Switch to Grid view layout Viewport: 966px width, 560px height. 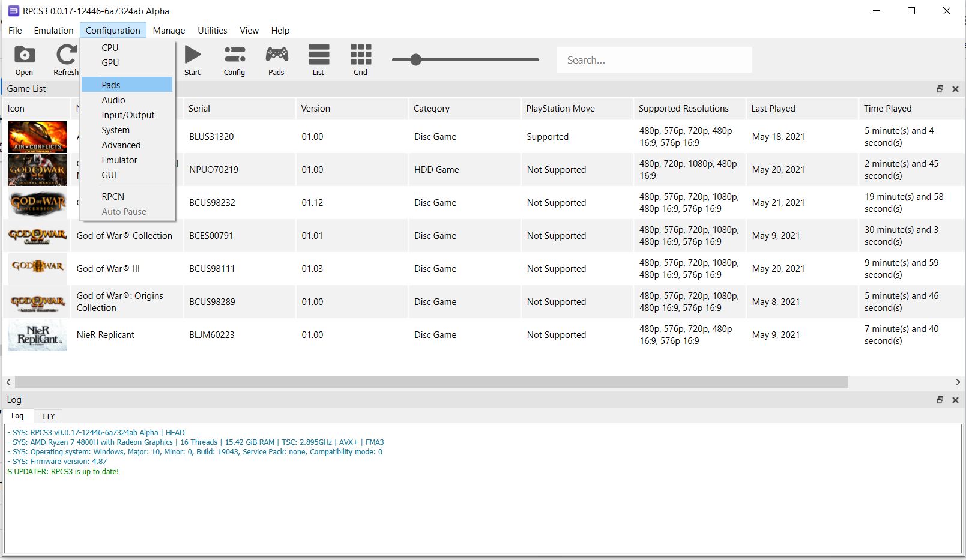pos(360,59)
